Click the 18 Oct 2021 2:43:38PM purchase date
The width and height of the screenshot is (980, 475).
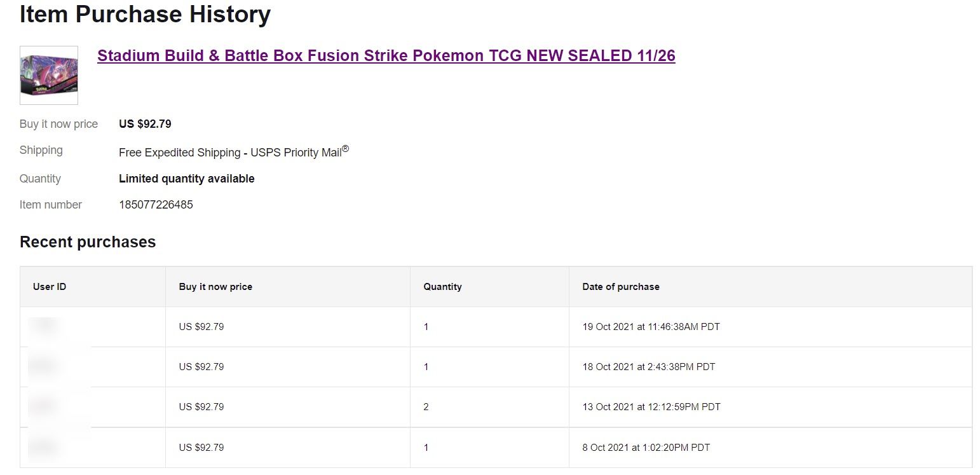648,367
